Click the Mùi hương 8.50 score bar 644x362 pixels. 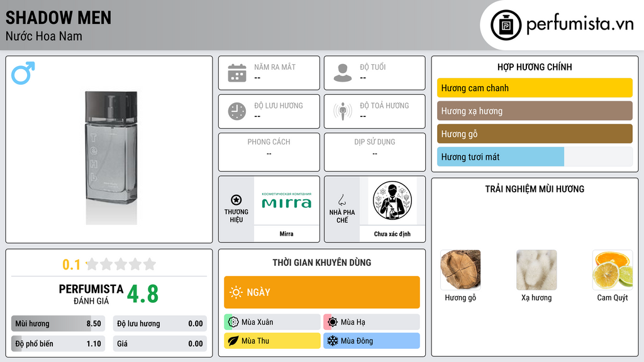(x=58, y=324)
